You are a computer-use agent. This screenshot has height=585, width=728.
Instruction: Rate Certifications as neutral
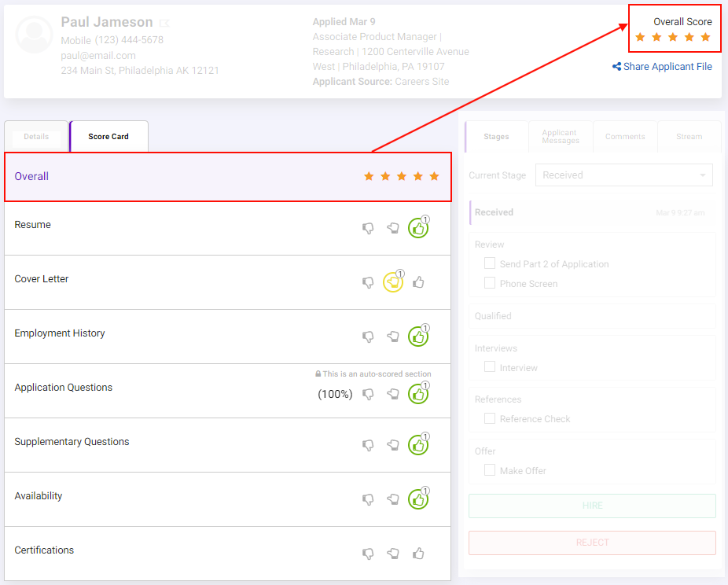pos(393,554)
